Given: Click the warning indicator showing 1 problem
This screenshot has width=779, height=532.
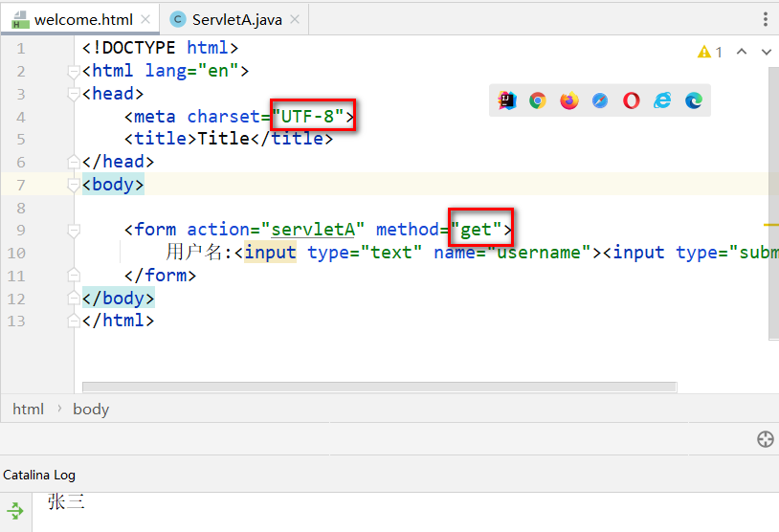Looking at the screenshot, I should coord(710,52).
